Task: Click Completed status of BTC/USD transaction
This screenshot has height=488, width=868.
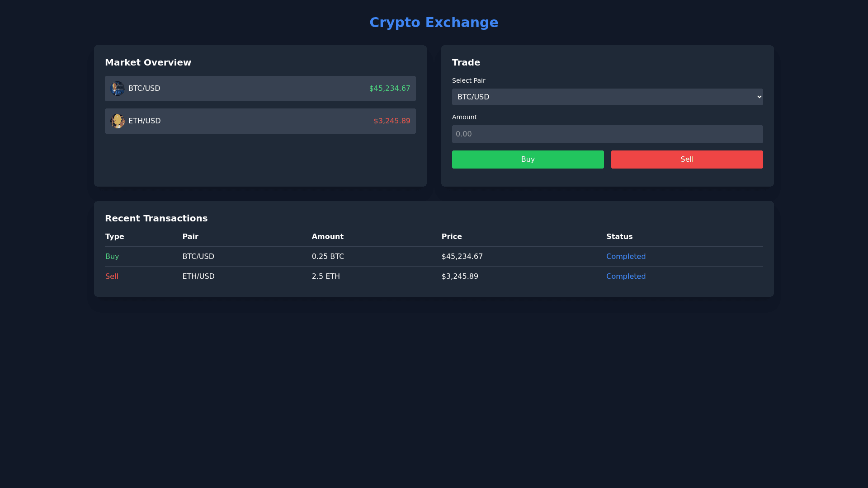Action: tap(626, 257)
